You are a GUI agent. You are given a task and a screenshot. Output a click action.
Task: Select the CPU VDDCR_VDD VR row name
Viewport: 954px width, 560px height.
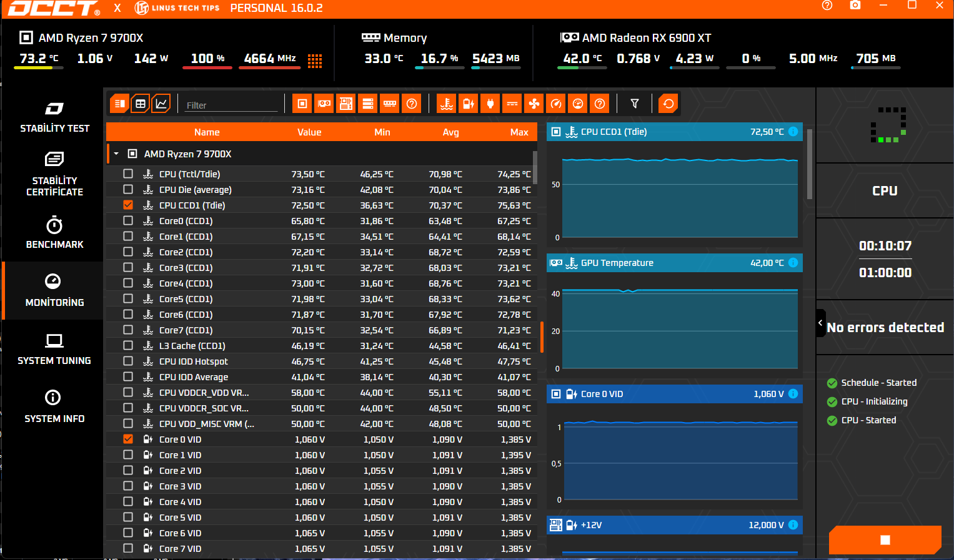click(204, 393)
